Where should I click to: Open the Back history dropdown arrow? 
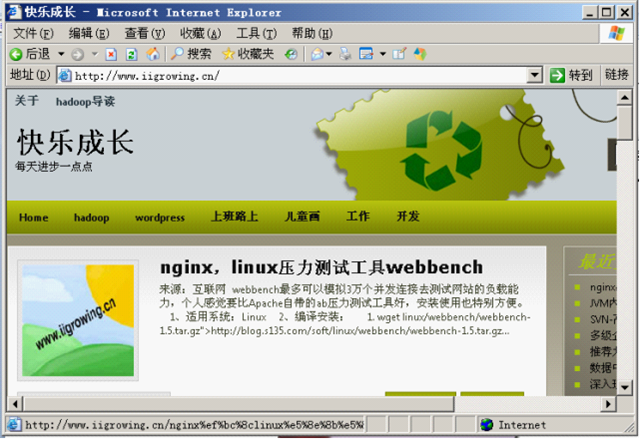(61, 54)
